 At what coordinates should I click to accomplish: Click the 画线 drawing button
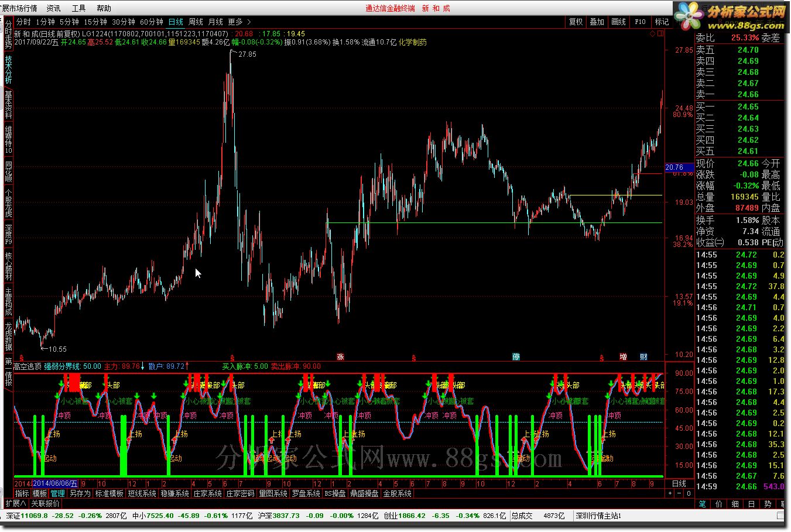[x=619, y=22]
